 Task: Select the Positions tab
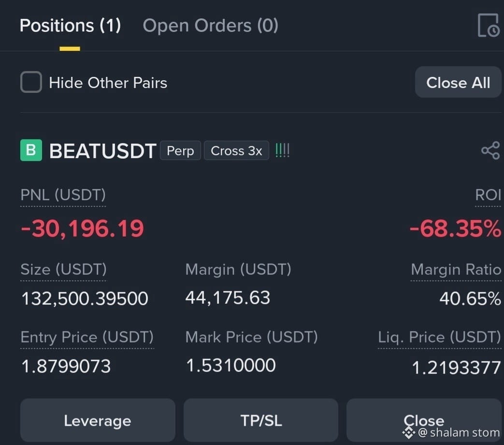point(70,26)
